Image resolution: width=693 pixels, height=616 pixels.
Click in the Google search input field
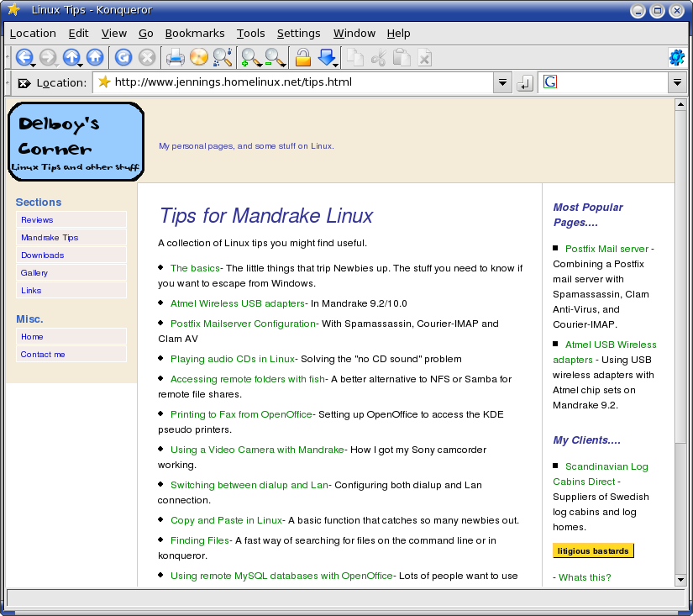tap(603, 82)
